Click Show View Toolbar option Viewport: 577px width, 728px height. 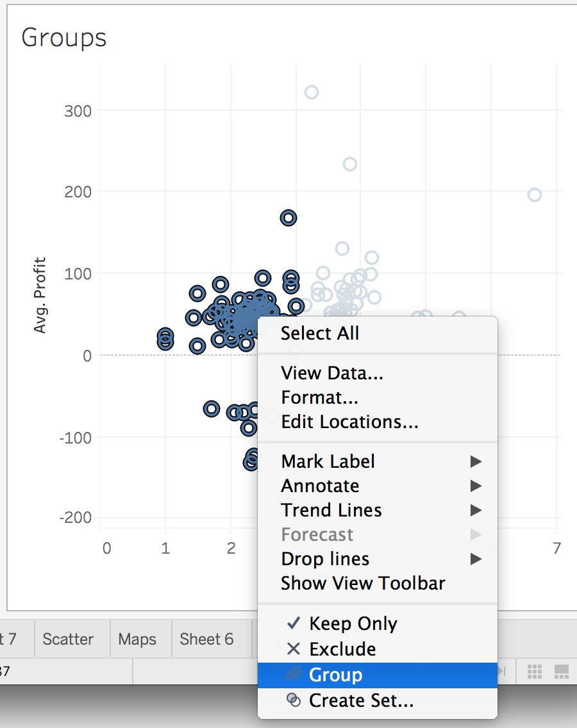pyautogui.click(x=363, y=583)
